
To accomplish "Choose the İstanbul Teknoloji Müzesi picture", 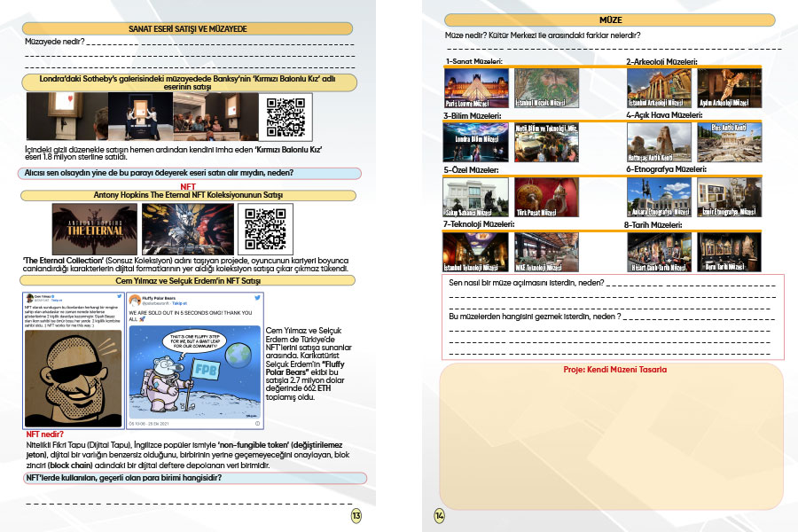I will pos(476,252).
